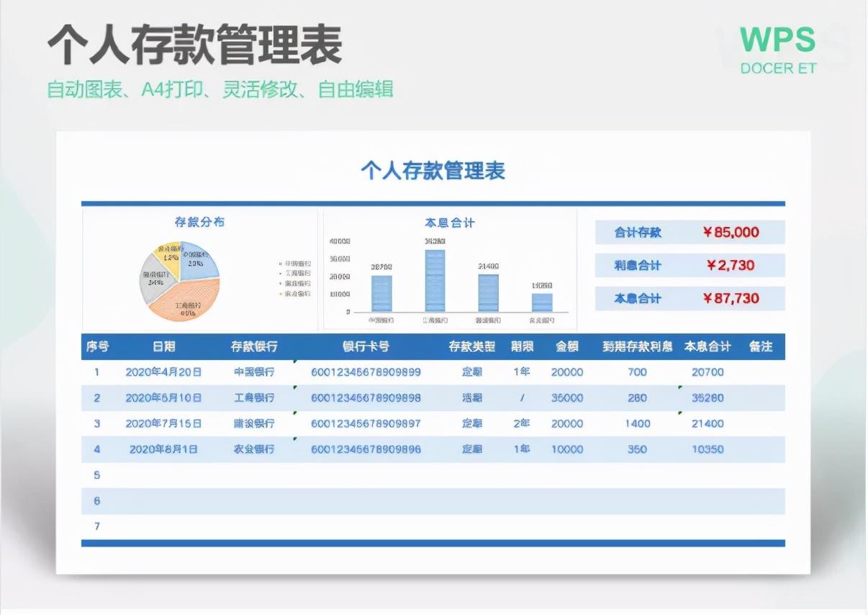Select the ¥85,000 total deposit value
The width and height of the screenshot is (868, 615).
pyautogui.click(x=731, y=232)
